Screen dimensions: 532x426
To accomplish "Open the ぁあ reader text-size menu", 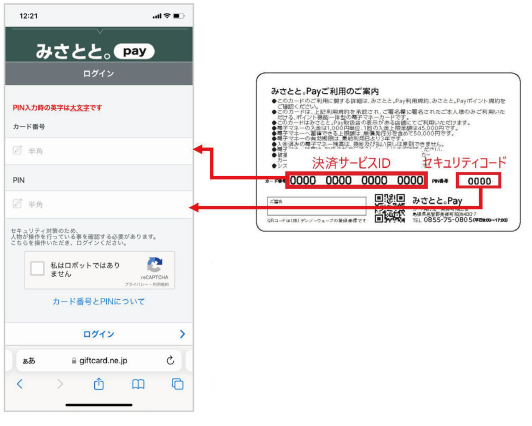I will pyautogui.click(x=29, y=361).
